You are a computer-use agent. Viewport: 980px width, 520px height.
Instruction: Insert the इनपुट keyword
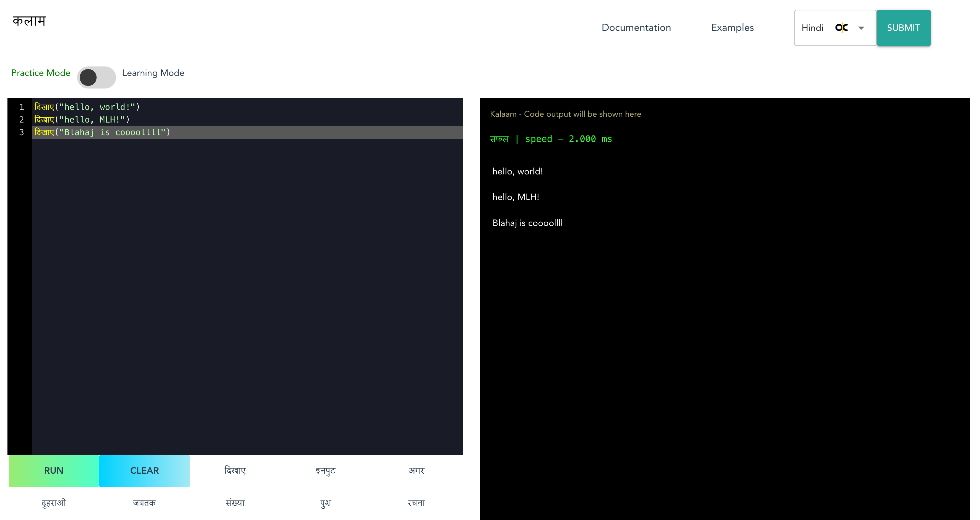pyautogui.click(x=326, y=470)
